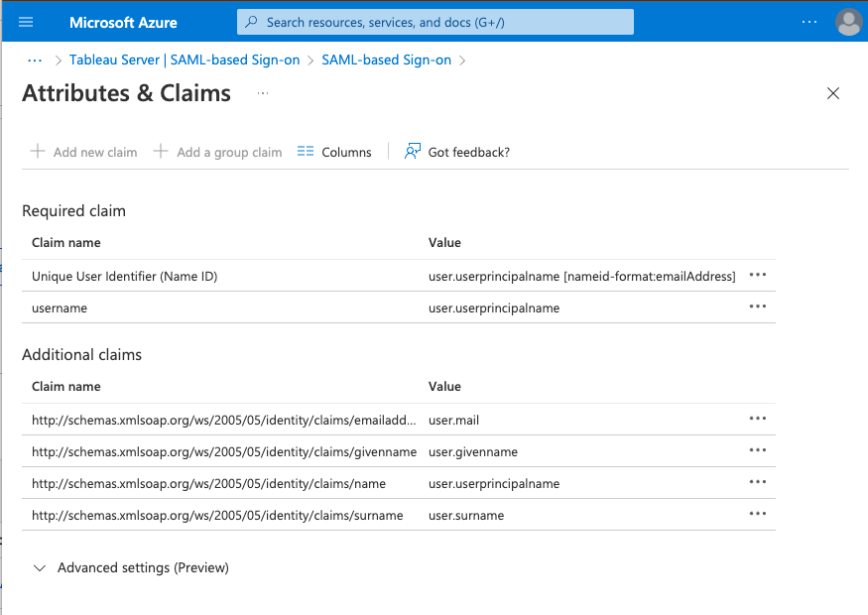Open the claims/name claim row
Image resolution: width=868 pixels, height=615 pixels.
click(399, 483)
